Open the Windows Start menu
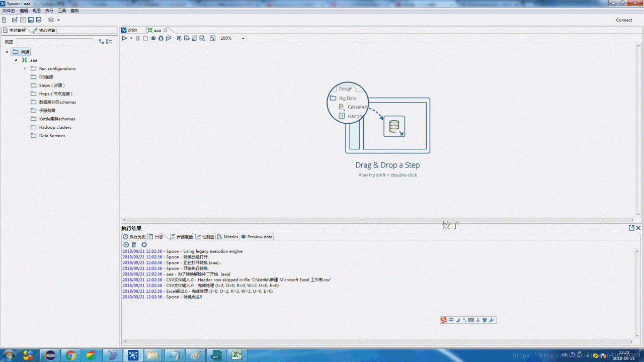This screenshot has height=362, width=644. pos(10,355)
